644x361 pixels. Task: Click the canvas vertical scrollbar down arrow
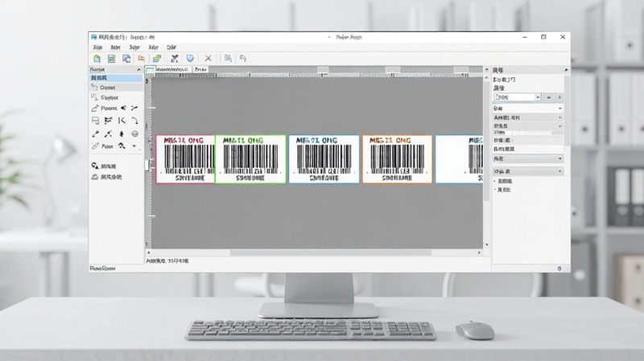(x=487, y=245)
